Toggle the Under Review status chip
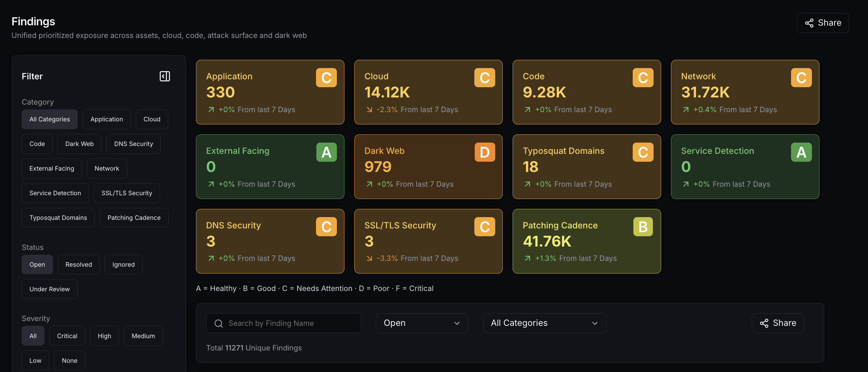The height and width of the screenshot is (372, 868). [50, 289]
